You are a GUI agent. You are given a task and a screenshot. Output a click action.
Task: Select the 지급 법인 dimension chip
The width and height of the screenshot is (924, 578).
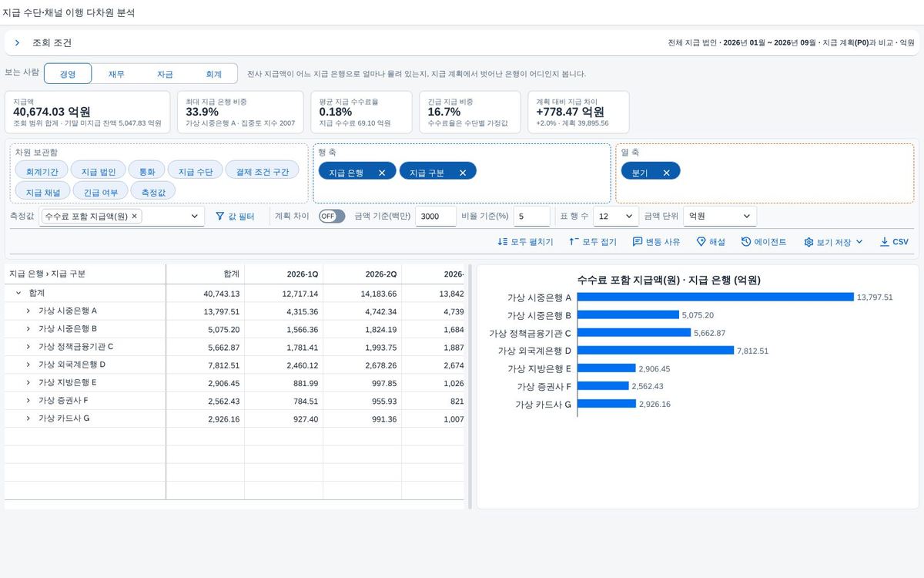[x=98, y=171]
